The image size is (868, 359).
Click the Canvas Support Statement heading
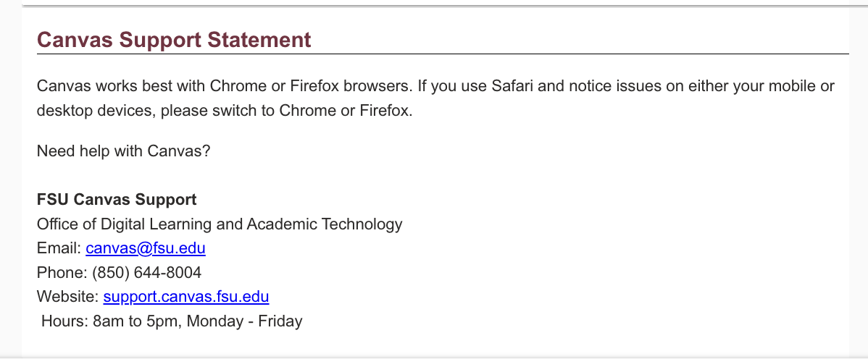coord(174,40)
